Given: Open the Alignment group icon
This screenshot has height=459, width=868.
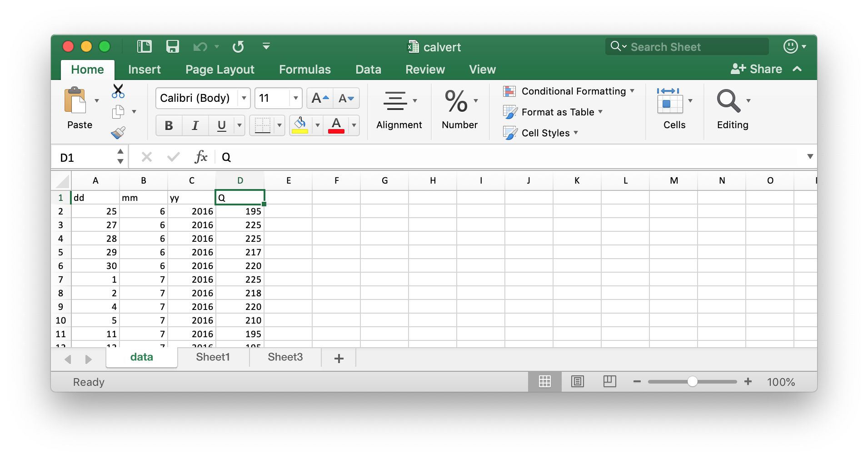Looking at the screenshot, I should tap(395, 100).
